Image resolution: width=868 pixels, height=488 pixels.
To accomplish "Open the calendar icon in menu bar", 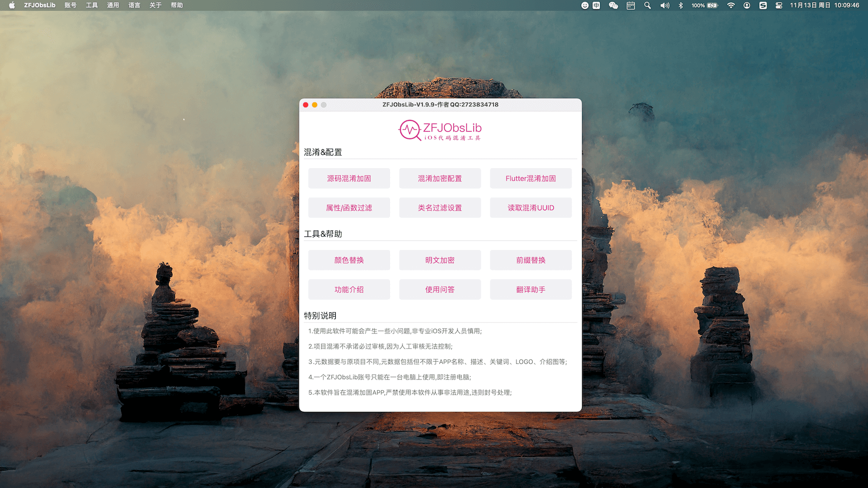I will click(x=630, y=5).
